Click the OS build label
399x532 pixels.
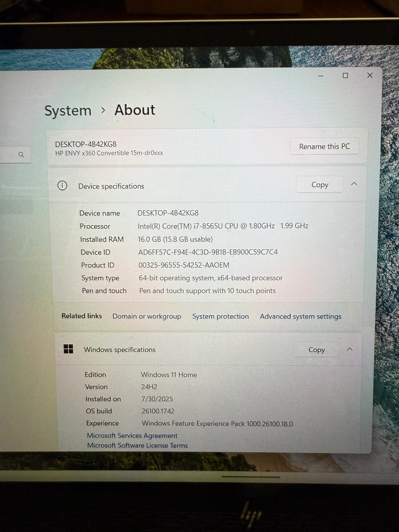pos(99,411)
